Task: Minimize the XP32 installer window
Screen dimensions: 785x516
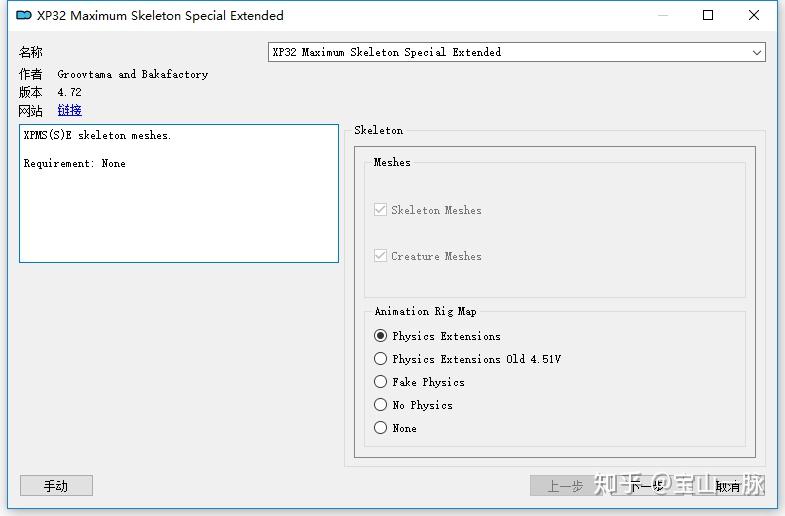Action: tap(663, 16)
